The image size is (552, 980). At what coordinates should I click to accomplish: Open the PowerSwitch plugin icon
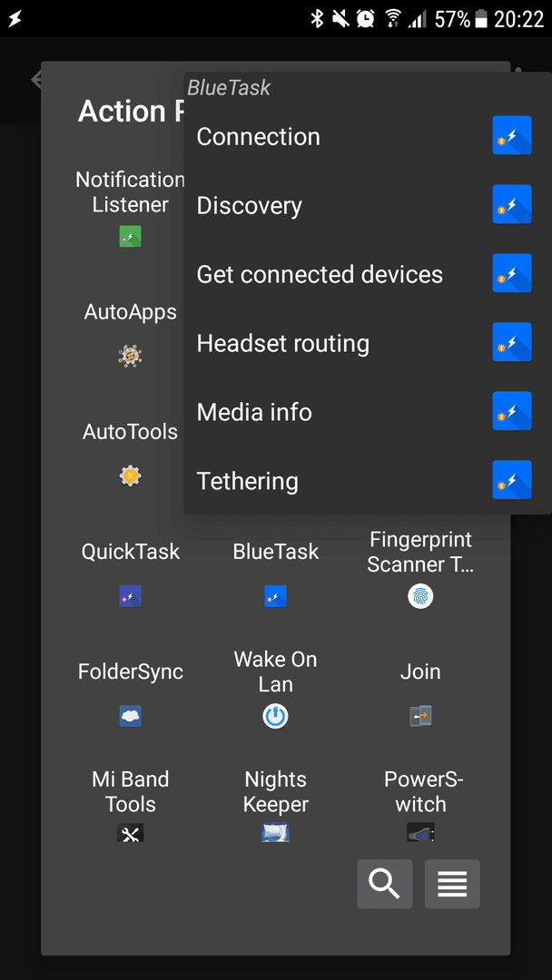pyautogui.click(x=420, y=832)
